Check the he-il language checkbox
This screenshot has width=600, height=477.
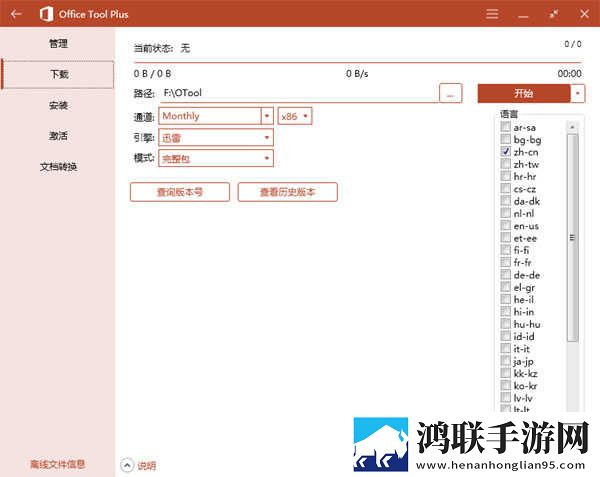pos(505,299)
